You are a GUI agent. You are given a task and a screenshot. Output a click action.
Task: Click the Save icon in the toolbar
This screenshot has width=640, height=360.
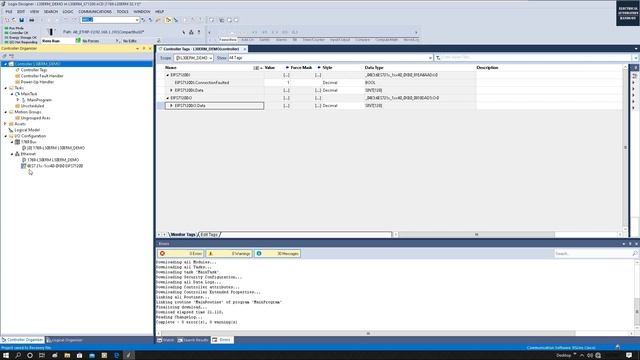(22, 20)
